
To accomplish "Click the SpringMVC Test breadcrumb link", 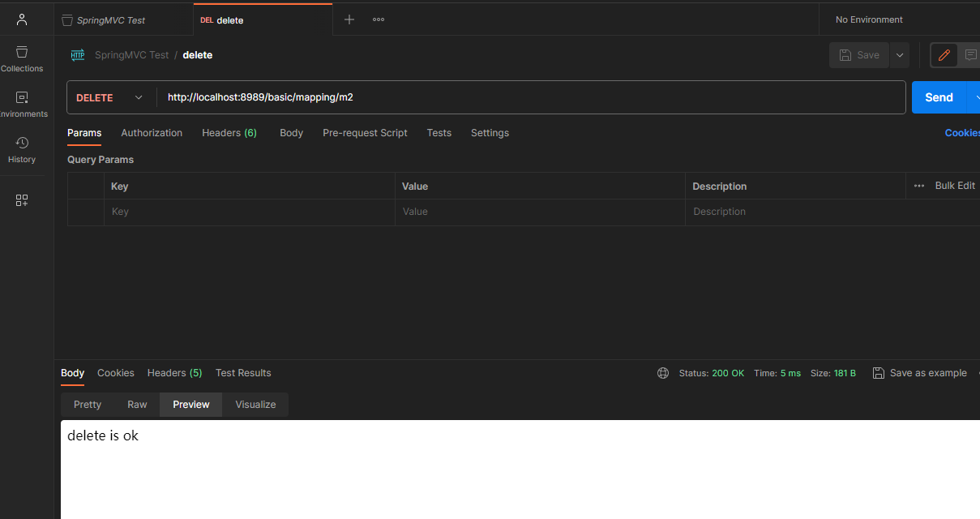I will click(x=131, y=55).
